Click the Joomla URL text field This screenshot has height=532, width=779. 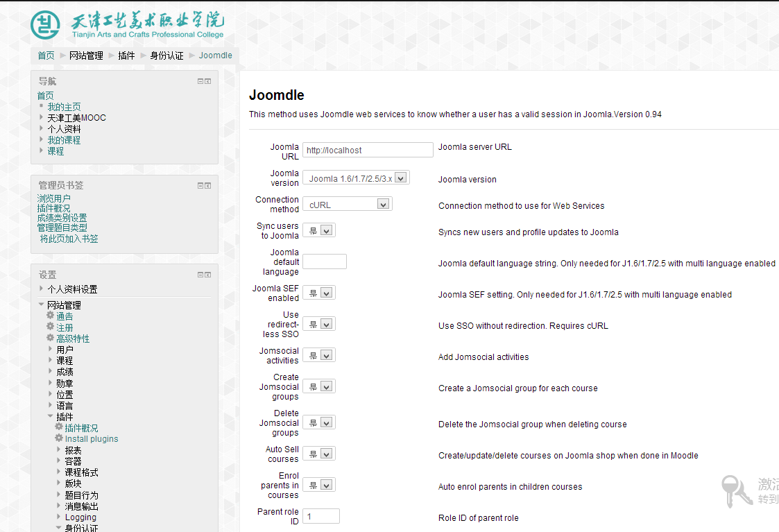coord(368,150)
